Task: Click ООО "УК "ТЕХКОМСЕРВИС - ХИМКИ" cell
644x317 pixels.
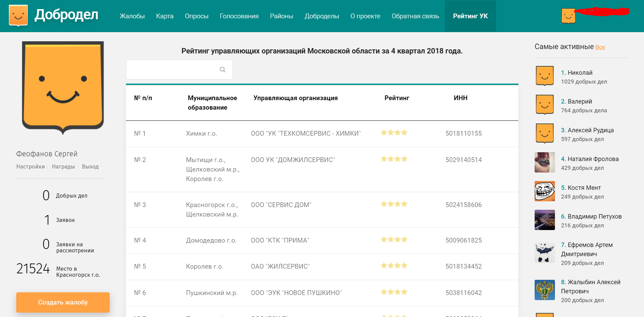Action: coord(306,134)
